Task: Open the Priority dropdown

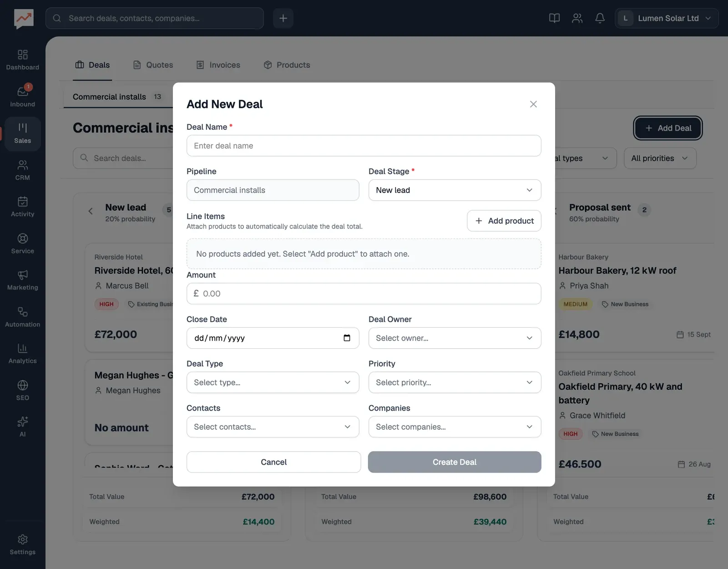Action: pyautogui.click(x=455, y=382)
